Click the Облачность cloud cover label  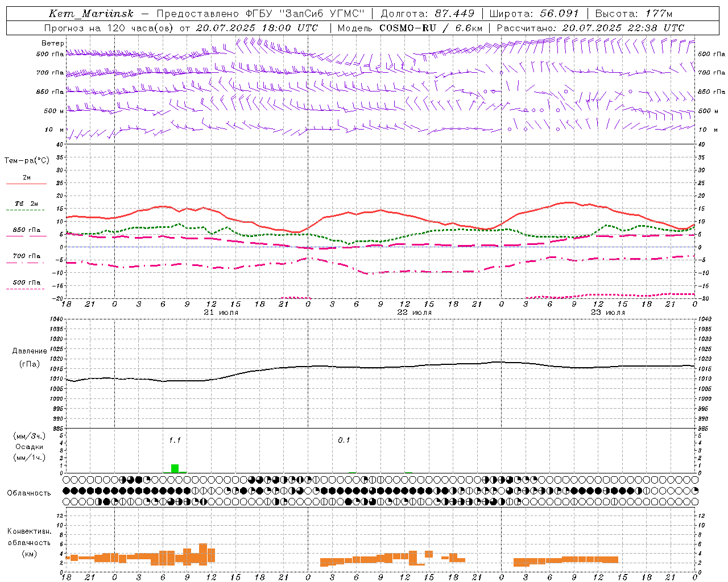click(x=29, y=493)
